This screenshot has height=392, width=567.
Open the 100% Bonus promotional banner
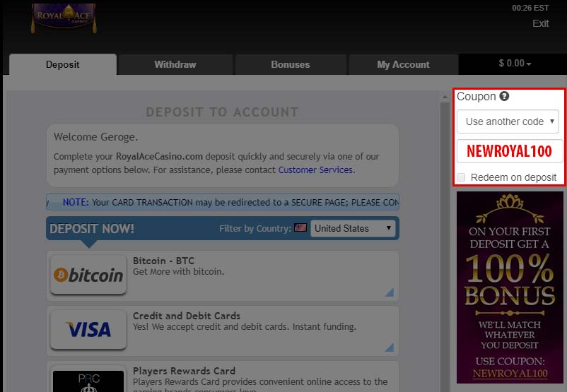click(510, 287)
